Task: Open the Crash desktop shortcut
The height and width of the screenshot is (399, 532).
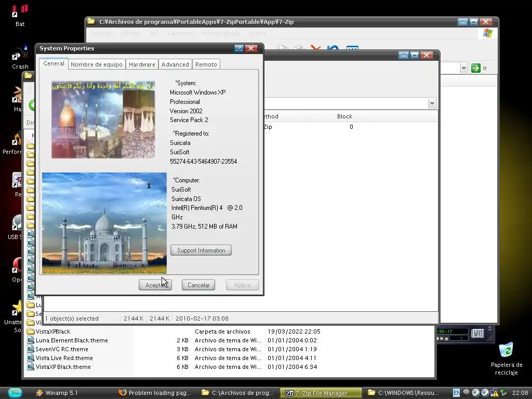Action: click(x=20, y=58)
